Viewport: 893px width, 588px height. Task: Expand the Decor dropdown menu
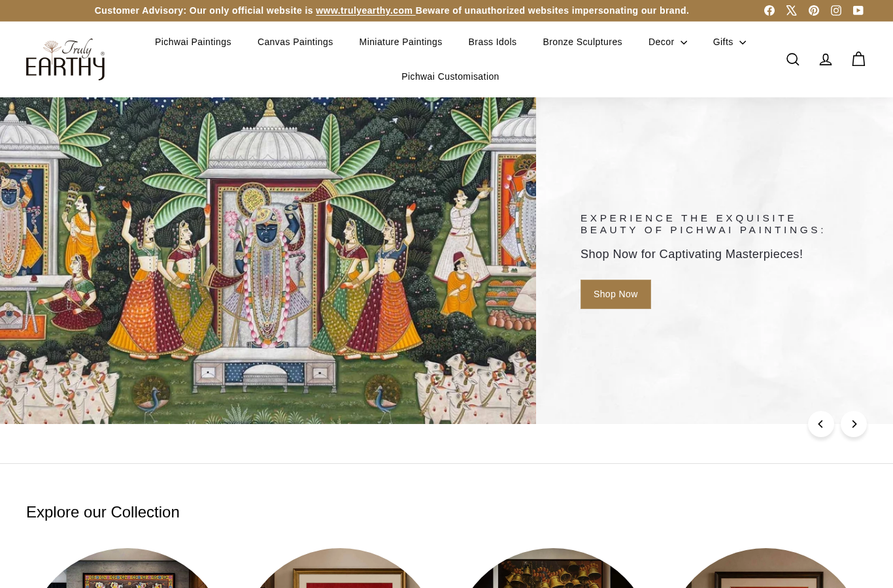point(668,42)
